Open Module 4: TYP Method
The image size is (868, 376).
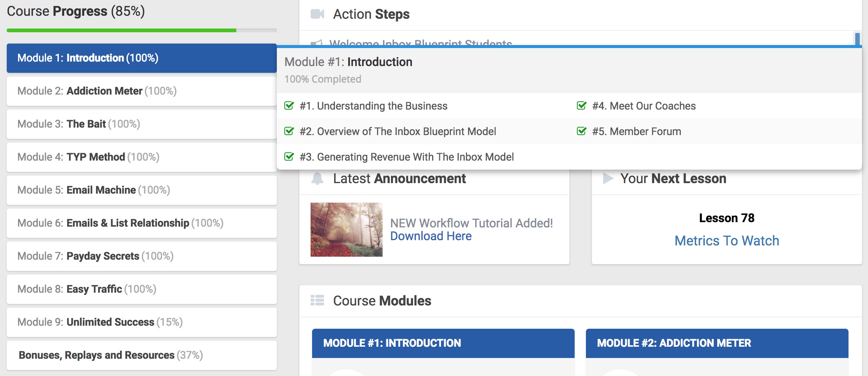click(x=142, y=157)
